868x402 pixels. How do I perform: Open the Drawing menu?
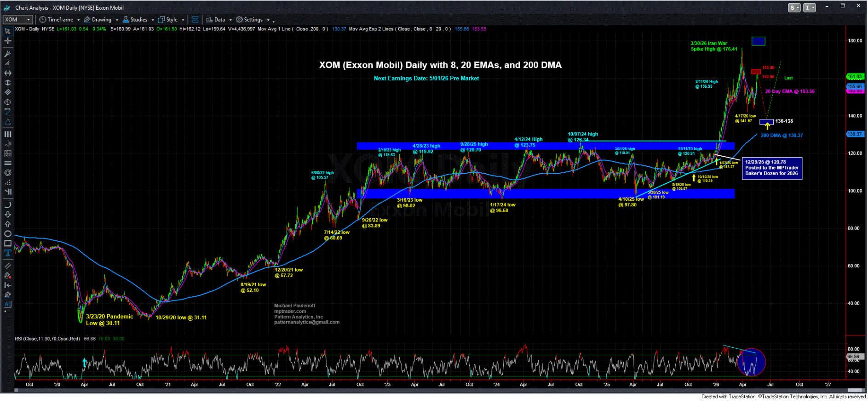(98, 20)
